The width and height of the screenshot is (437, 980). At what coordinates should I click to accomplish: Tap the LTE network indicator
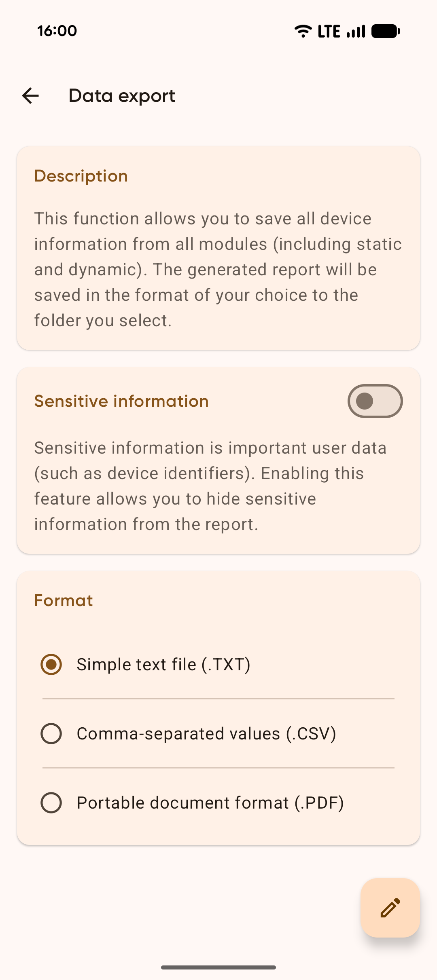[x=329, y=31]
